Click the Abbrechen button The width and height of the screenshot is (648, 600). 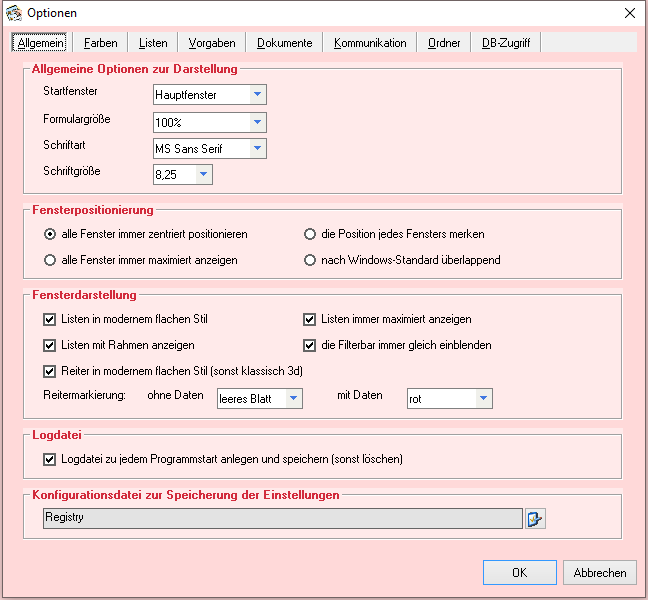[600, 573]
